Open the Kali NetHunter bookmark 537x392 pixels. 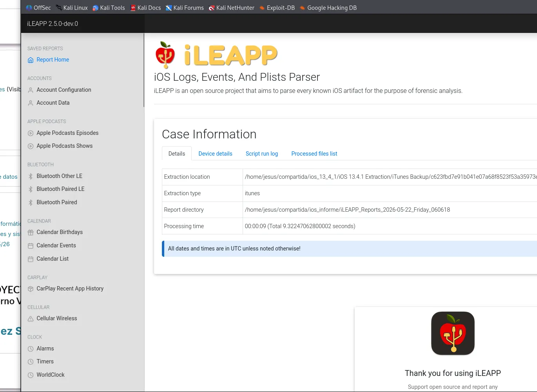click(232, 8)
